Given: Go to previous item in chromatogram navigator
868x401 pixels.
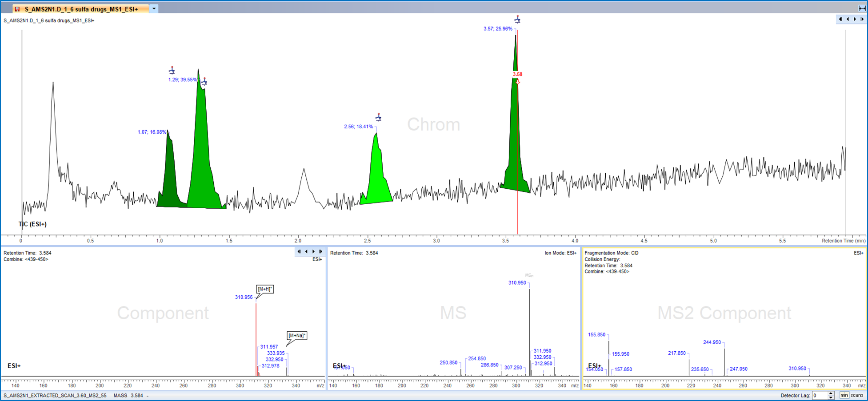Looking at the screenshot, I should (x=848, y=19).
